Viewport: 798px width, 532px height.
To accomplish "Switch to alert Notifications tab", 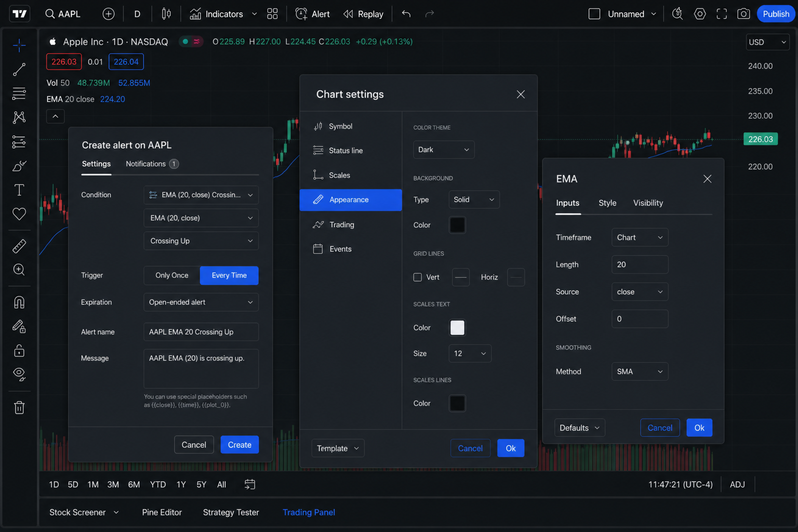I will click(152, 164).
